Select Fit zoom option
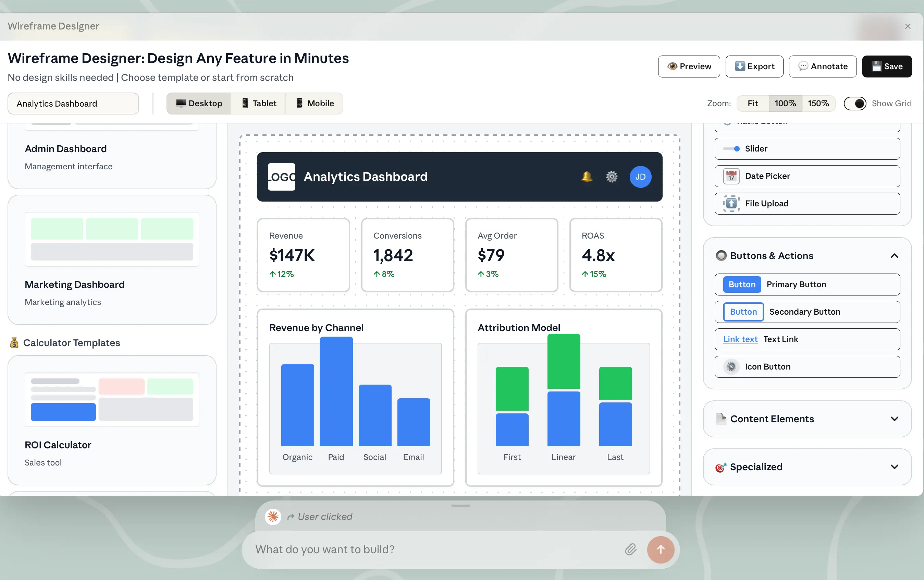This screenshot has height=580, width=924. click(x=752, y=104)
